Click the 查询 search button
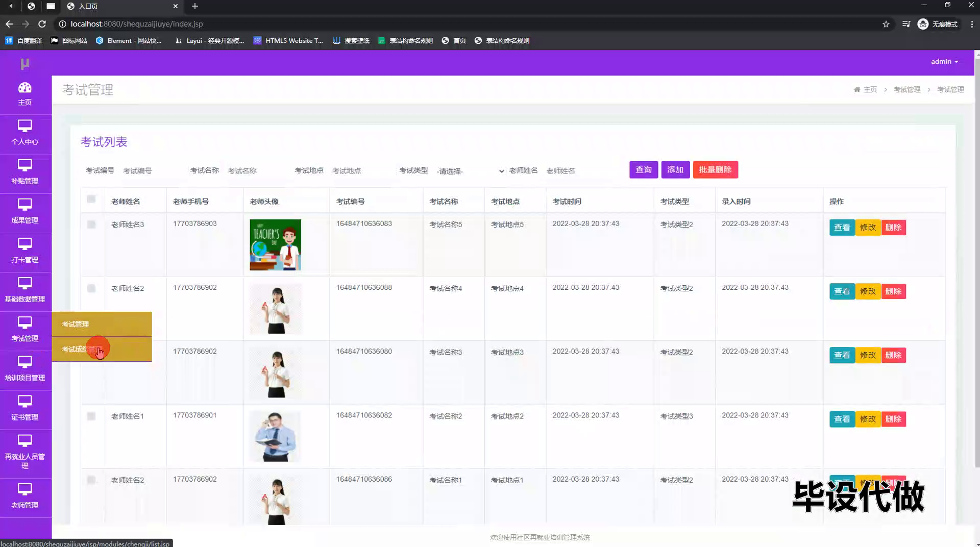The width and height of the screenshot is (980, 547). point(644,169)
